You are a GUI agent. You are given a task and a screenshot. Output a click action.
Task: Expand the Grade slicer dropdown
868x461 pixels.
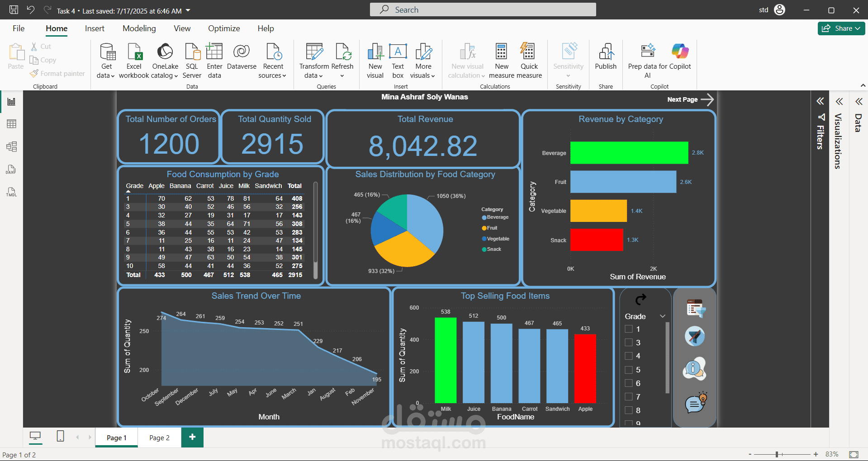pos(662,316)
